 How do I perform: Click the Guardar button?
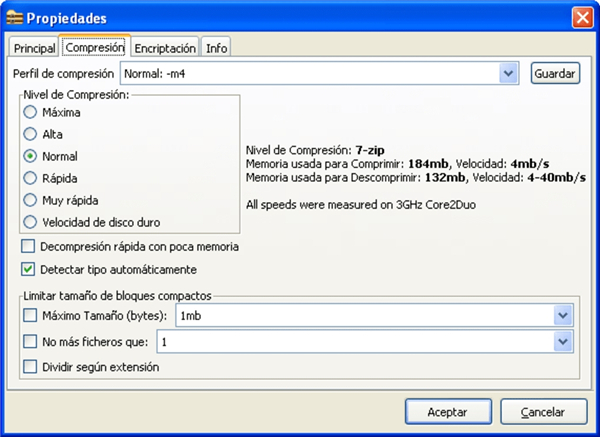point(555,73)
